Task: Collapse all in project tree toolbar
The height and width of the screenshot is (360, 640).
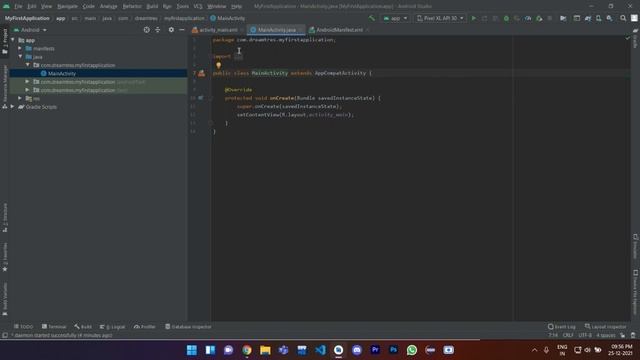Action: [158, 30]
